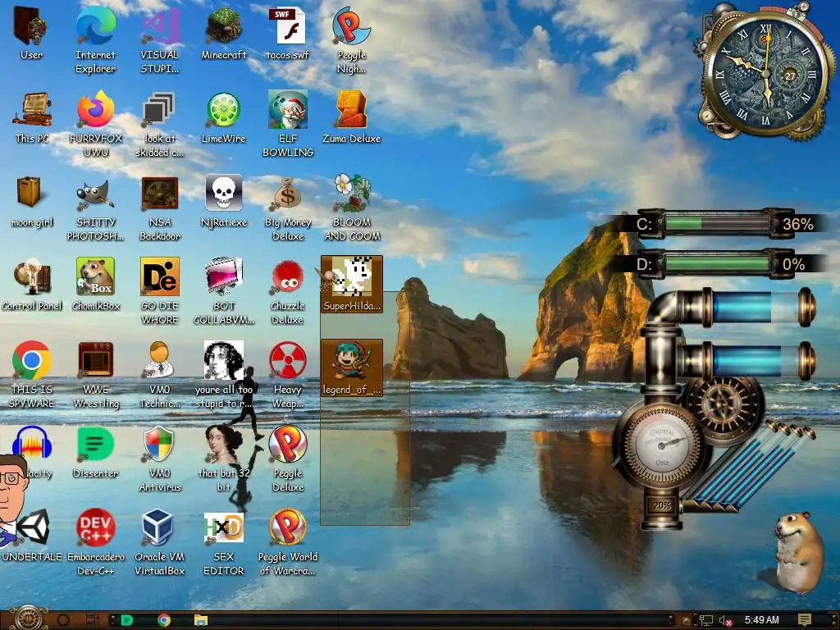Launch SHITTY PHOTOSH... GIMP shortcut

click(x=95, y=208)
